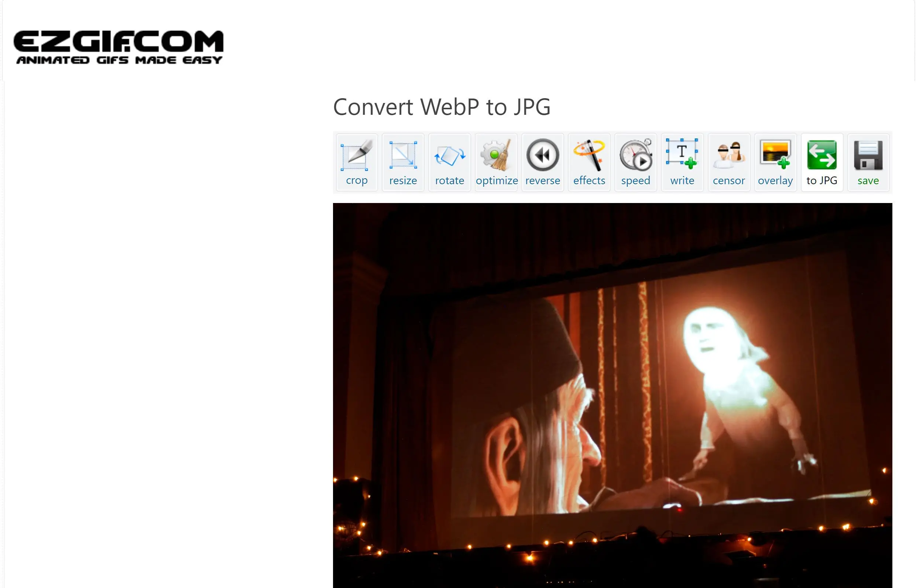Select the resize tool

(x=402, y=162)
